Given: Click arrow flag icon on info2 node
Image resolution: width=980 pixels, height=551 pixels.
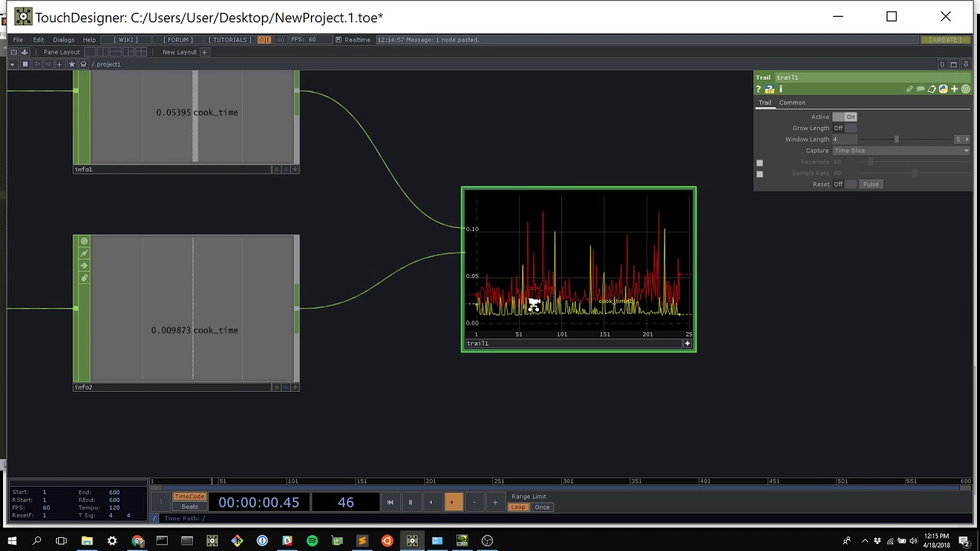Looking at the screenshot, I should pos(84,266).
